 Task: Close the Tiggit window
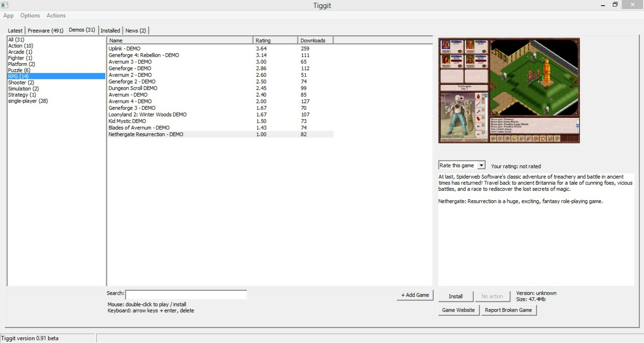click(x=632, y=5)
